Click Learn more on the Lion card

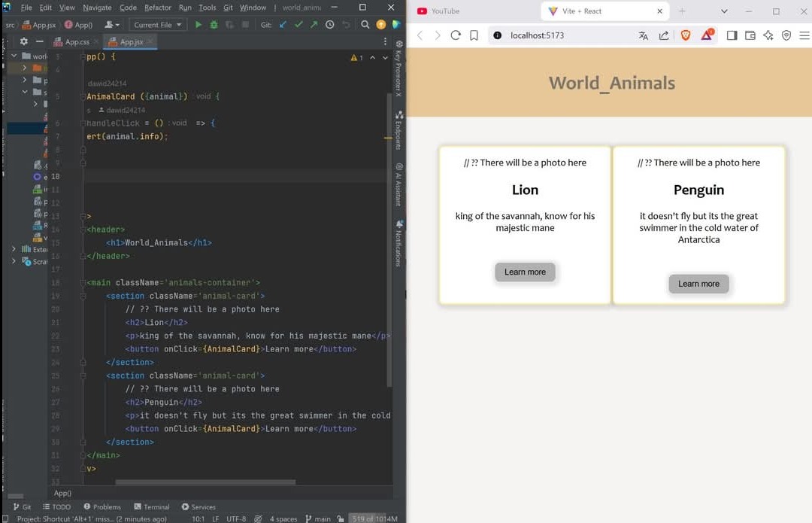[525, 272]
